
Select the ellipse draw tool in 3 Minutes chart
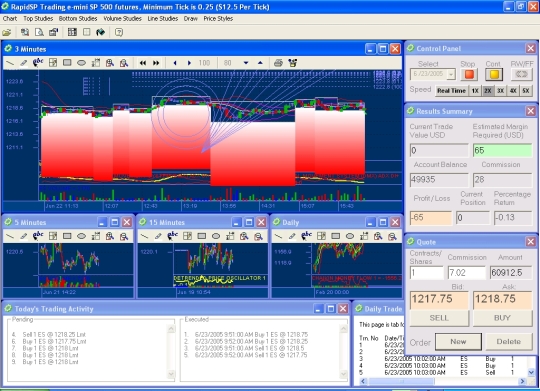[81, 63]
